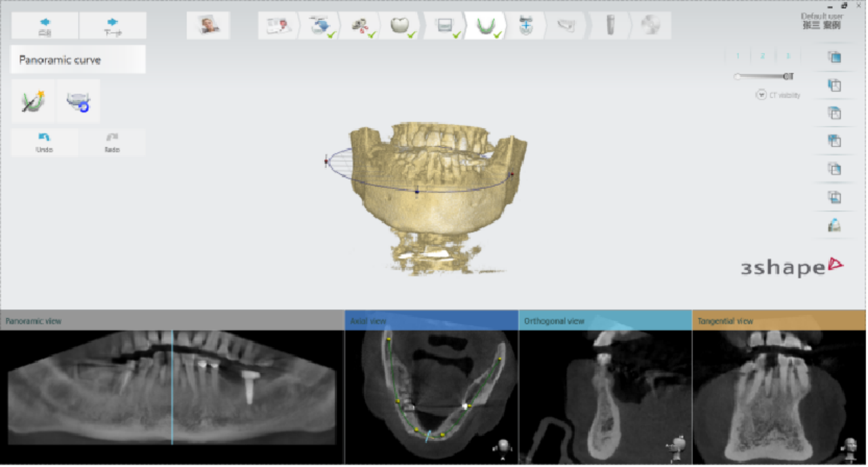Open the patient photo thumbnail
The height and width of the screenshot is (467, 868).
[x=208, y=26]
